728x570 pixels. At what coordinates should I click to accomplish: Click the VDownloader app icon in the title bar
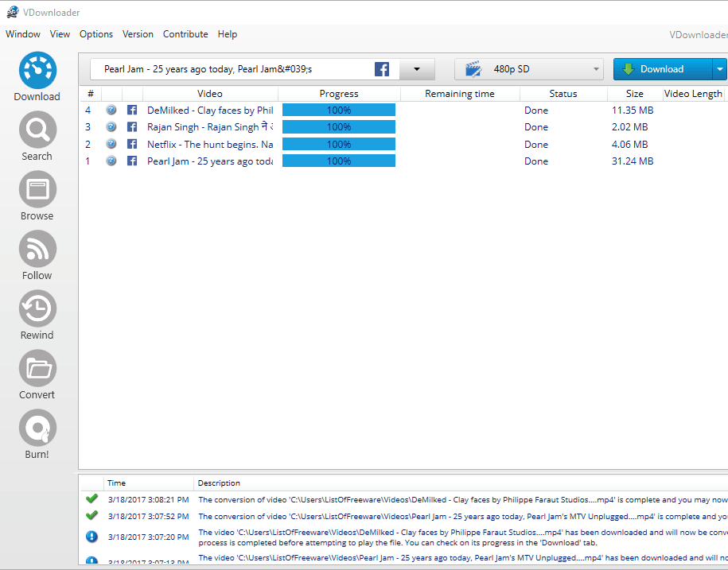pyautogui.click(x=13, y=12)
